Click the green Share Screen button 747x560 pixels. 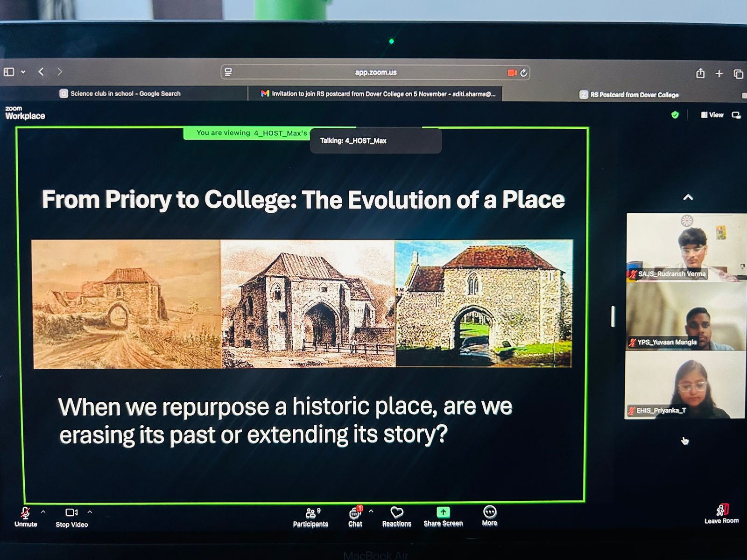point(443,512)
